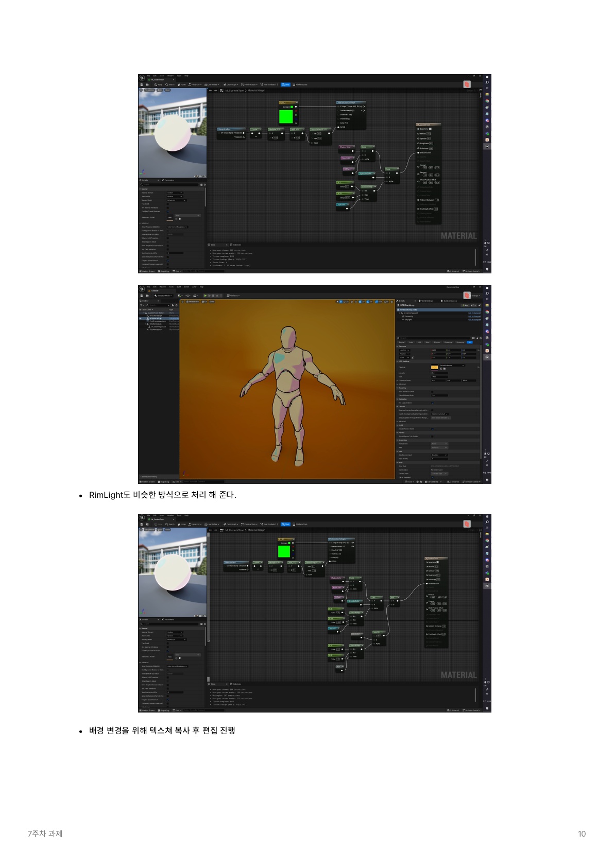
Task: Click the Unreal Engine taskbar icon beside level editor
Action: 487,357
